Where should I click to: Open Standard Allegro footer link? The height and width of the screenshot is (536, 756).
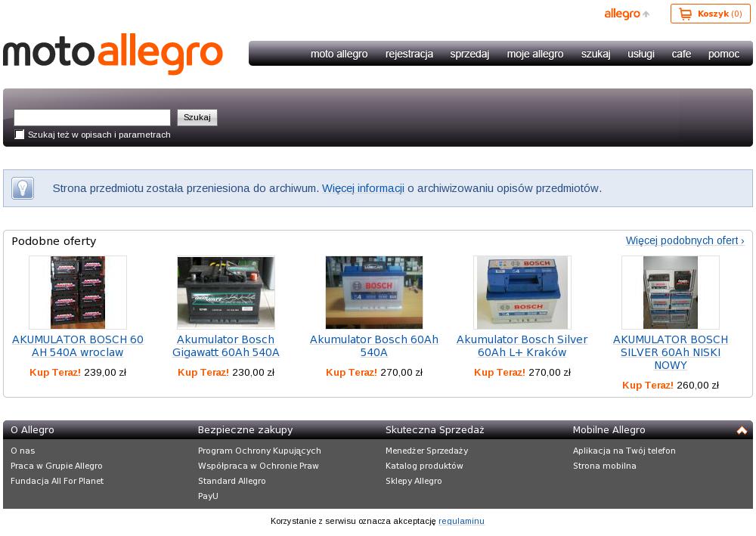click(232, 481)
